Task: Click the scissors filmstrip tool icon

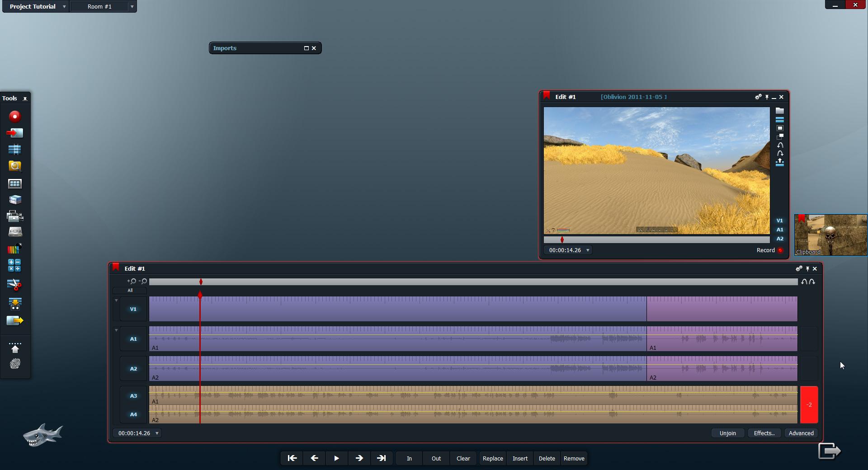Action: pos(14,285)
